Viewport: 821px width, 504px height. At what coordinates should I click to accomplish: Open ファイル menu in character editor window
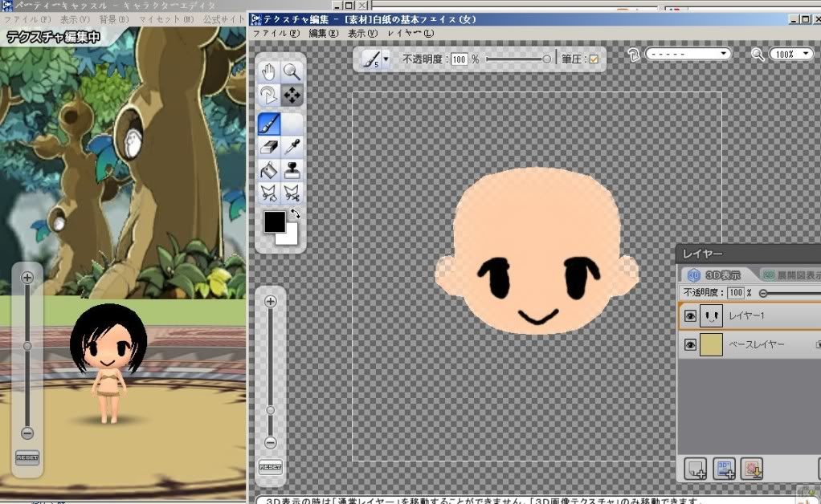click(27, 19)
